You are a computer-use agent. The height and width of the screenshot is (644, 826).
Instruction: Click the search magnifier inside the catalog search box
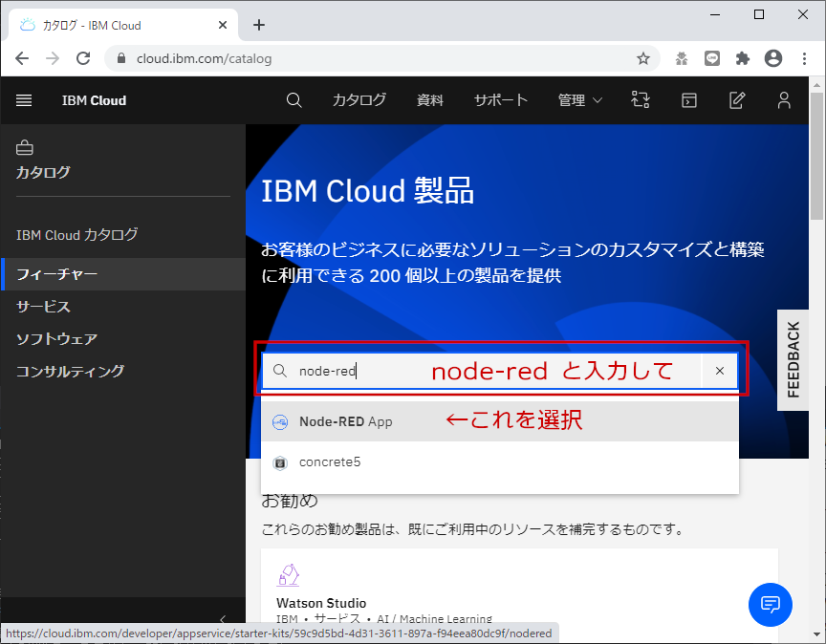[x=280, y=371]
